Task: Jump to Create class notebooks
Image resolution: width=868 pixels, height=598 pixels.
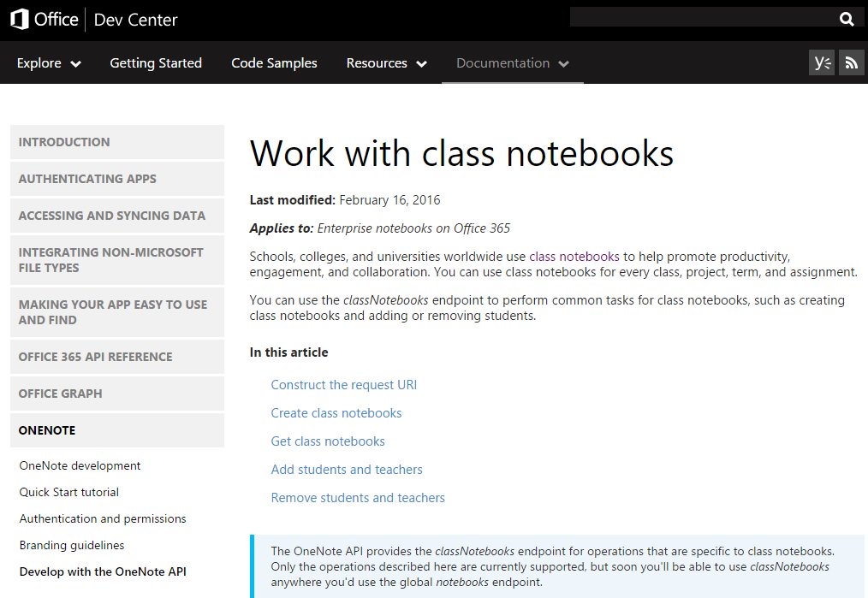Action: coord(336,413)
